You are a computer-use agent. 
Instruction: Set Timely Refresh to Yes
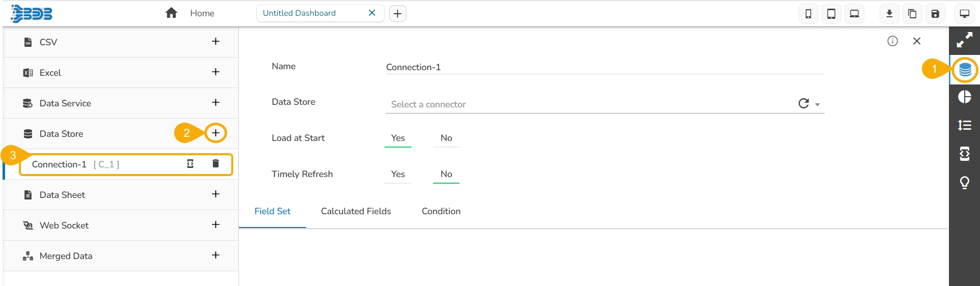click(398, 174)
